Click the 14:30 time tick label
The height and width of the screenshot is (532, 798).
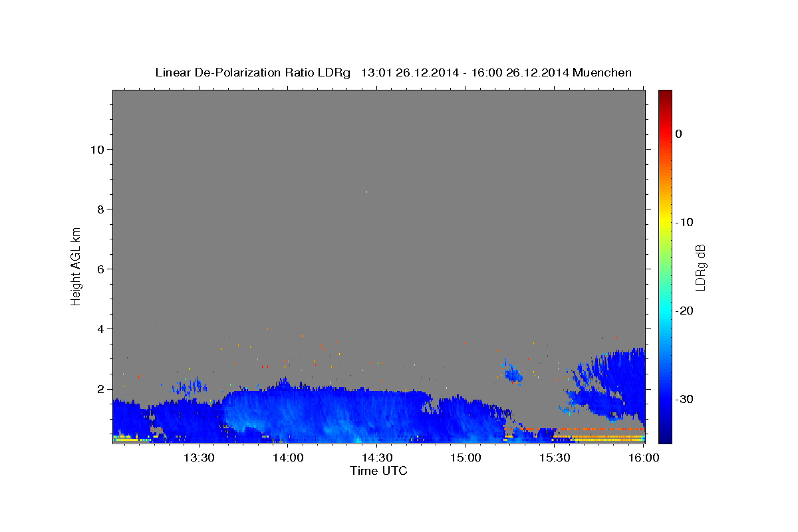(376, 458)
